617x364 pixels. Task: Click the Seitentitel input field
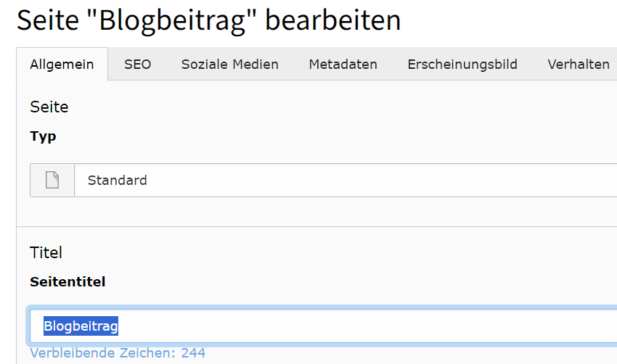[324, 326]
